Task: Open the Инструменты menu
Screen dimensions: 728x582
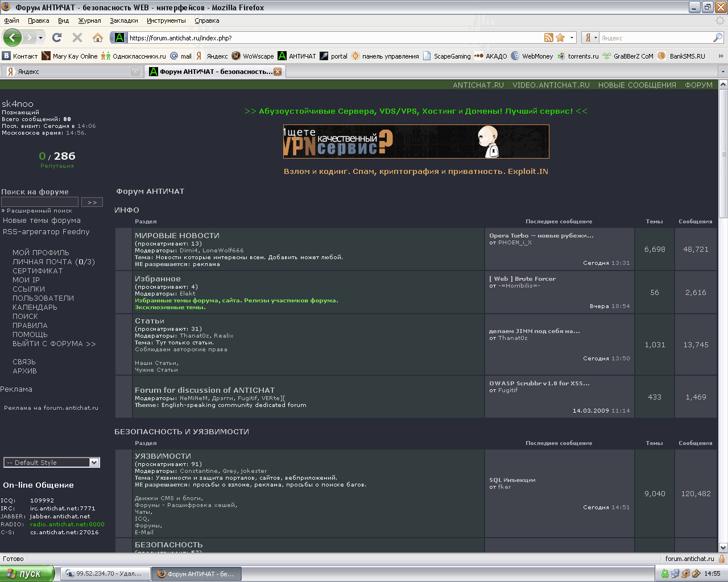Action: 166,20
